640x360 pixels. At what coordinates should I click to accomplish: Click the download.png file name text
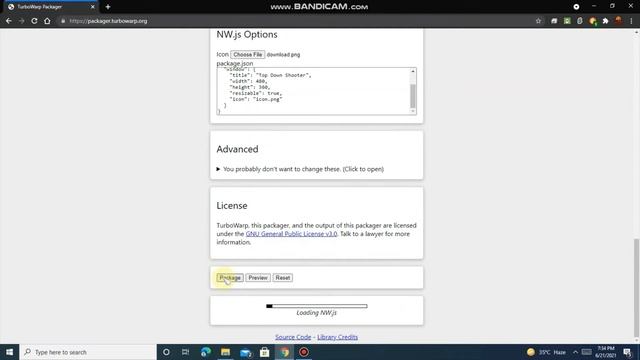pyautogui.click(x=283, y=55)
